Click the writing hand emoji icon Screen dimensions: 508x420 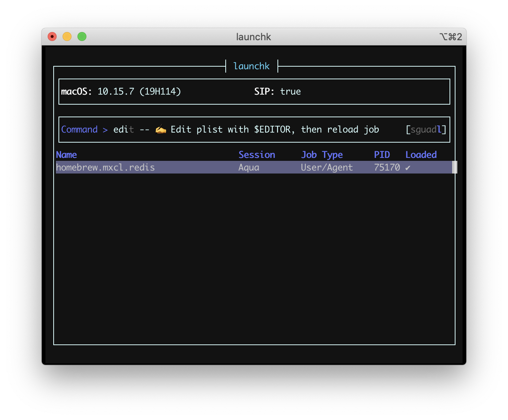(x=161, y=130)
